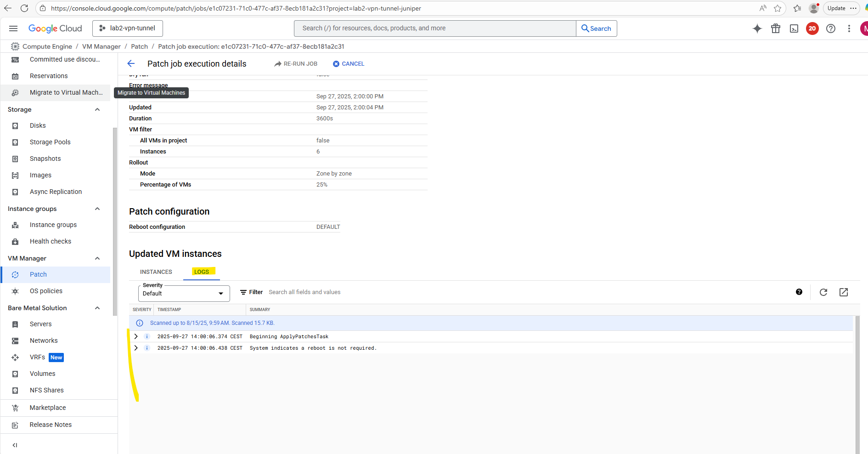Click the Marketplace cart icon
The height and width of the screenshot is (454, 868).
click(x=15, y=408)
